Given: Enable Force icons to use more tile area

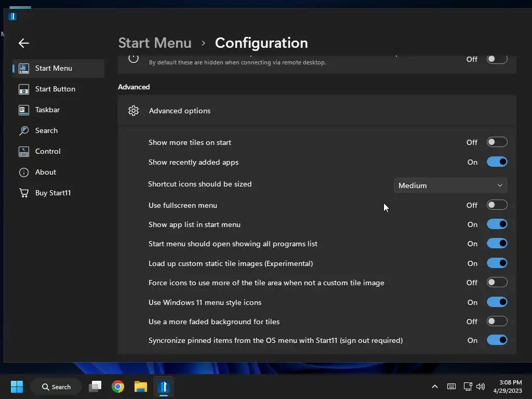Looking at the screenshot, I should [x=497, y=282].
